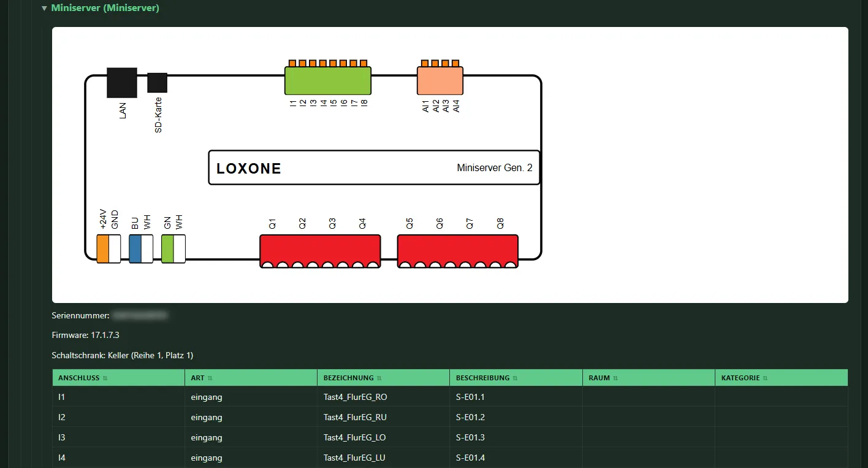Select the red Q1–Q4 relay block
The image size is (868, 468).
click(320, 251)
